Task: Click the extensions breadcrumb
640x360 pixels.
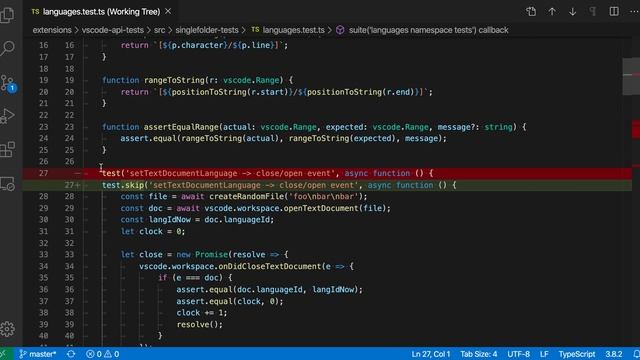Action: tap(52, 30)
